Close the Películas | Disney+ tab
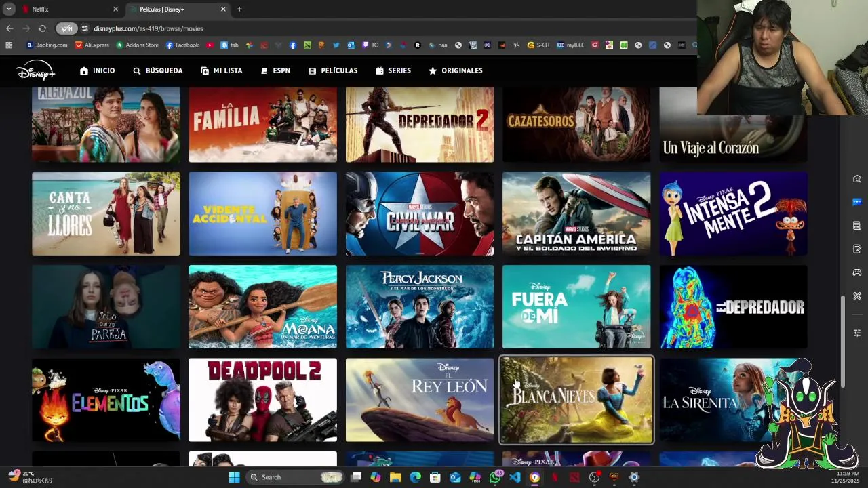This screenshot has width=868, height=488. click(x=223, y=9)
